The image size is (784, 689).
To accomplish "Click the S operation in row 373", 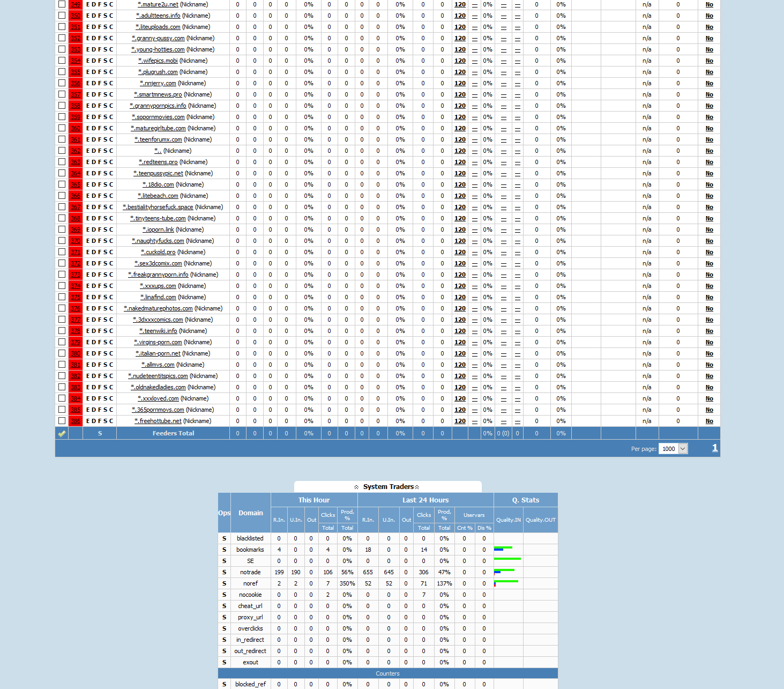I will click(x=106, y=275).
